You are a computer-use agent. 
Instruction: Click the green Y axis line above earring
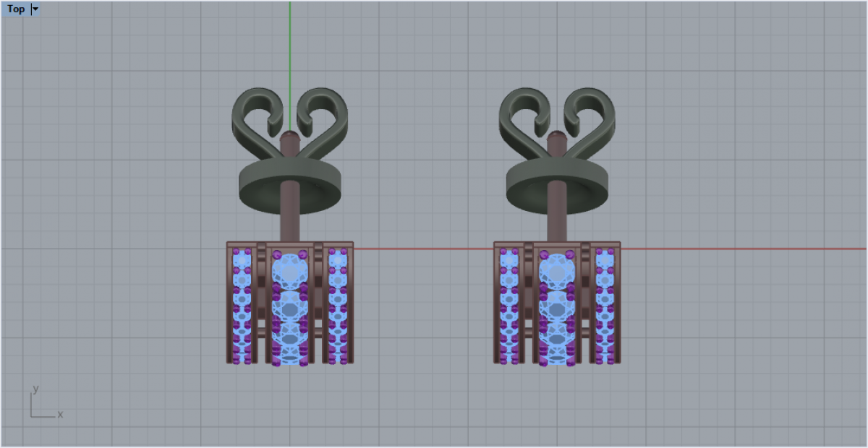click(290, 43)
